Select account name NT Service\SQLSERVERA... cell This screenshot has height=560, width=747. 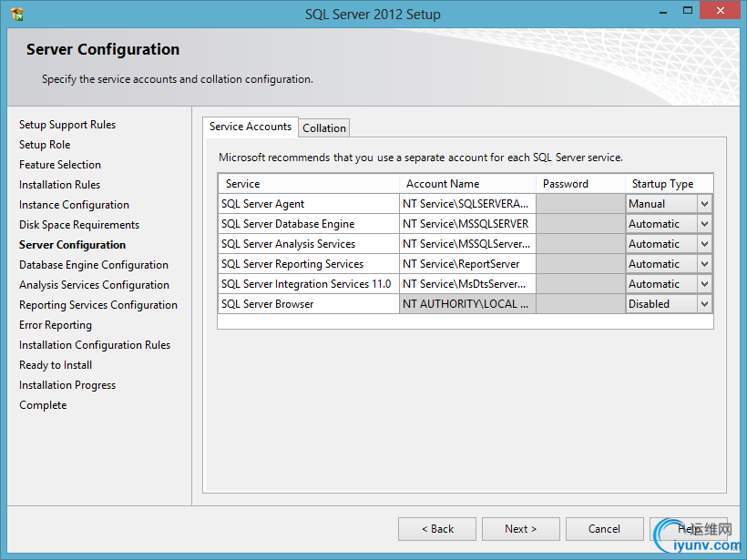[x=467, y=204]
